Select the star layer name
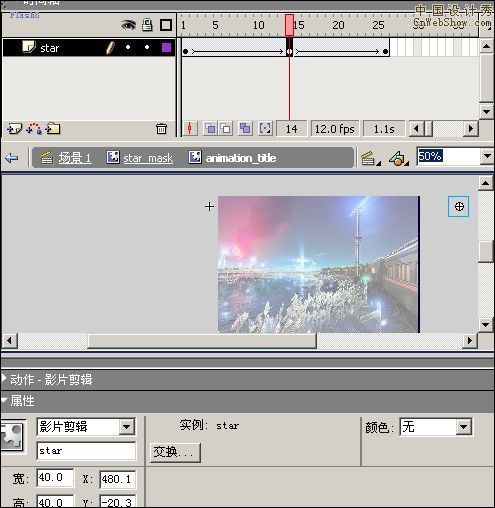 (x=50, y=48)
